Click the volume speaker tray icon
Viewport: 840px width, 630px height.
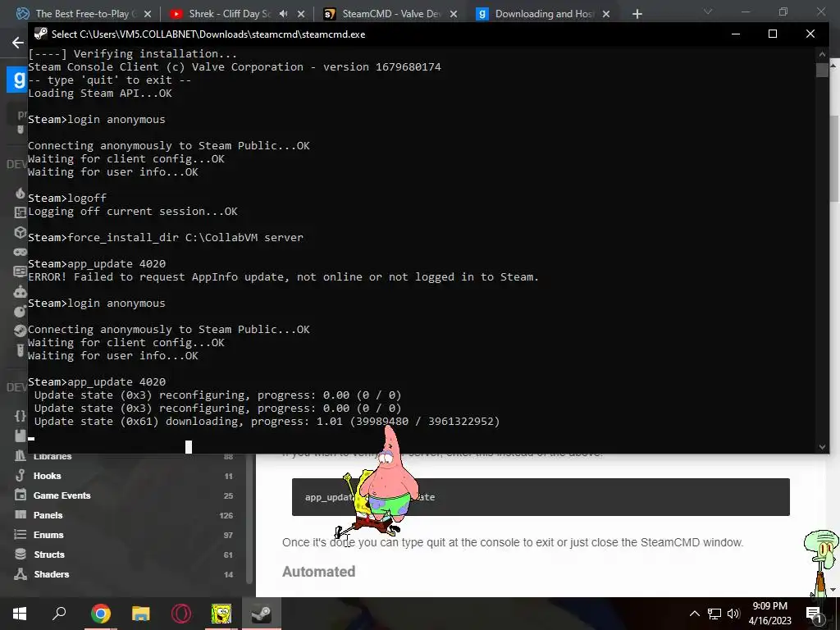coord(733,614)
